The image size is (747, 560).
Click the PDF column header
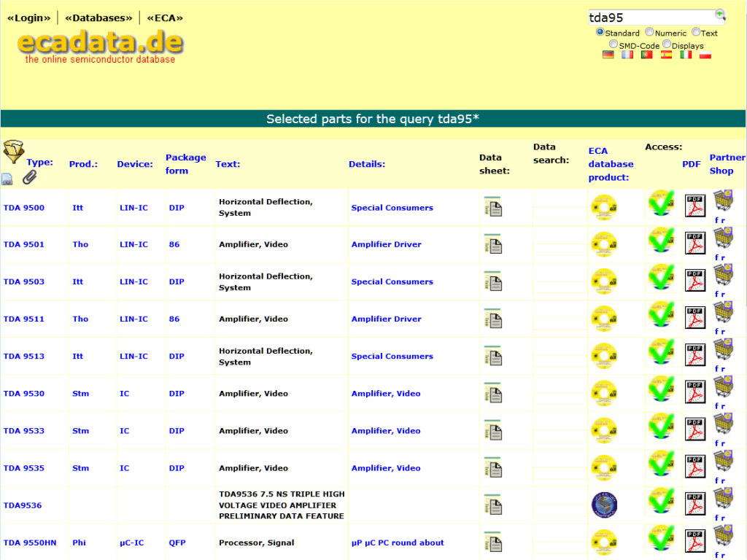point(692,164)
